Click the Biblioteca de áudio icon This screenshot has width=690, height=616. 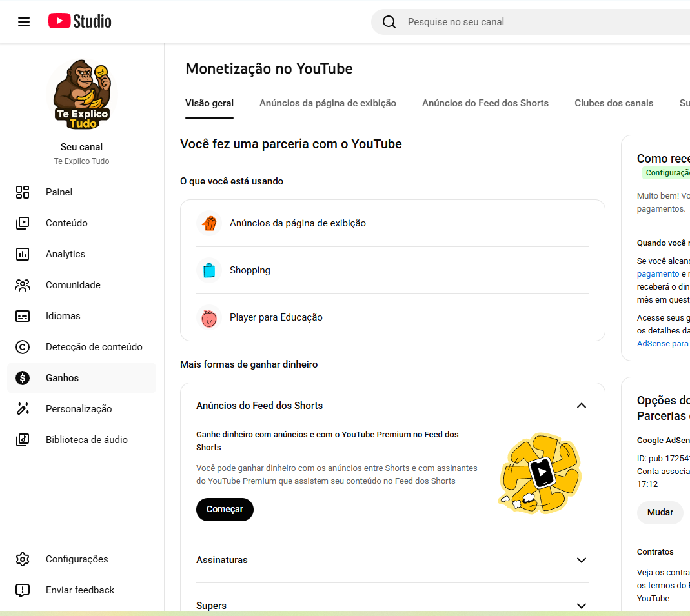pyautogui.click(x=23, y=440)
